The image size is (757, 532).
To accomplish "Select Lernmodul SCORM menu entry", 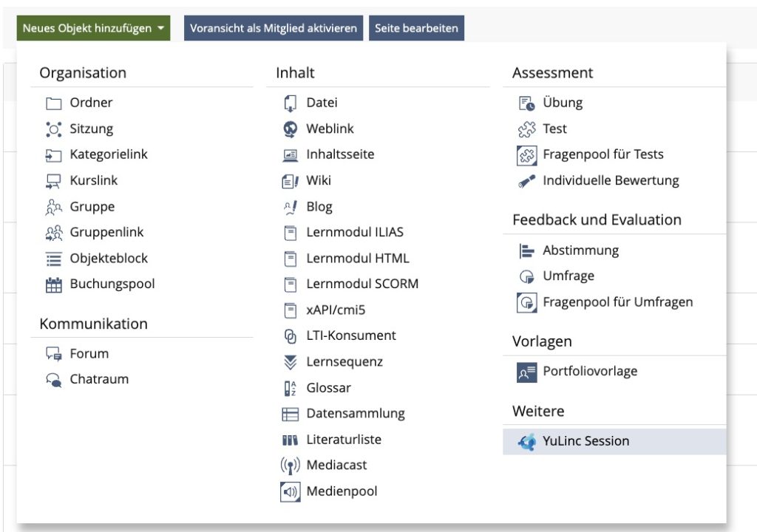I will point(362,284).
